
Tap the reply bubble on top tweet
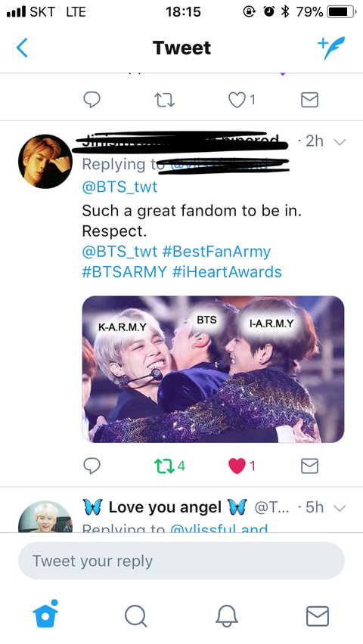[x=92, y=100]
